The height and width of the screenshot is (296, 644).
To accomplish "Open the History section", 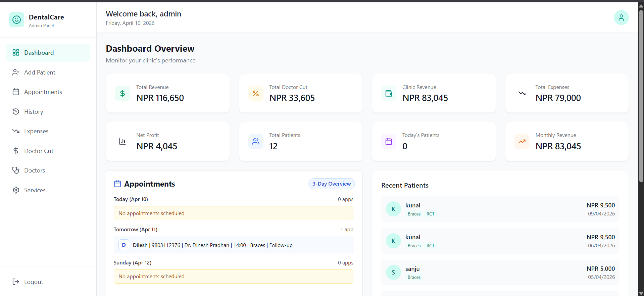I will (48, 112).
